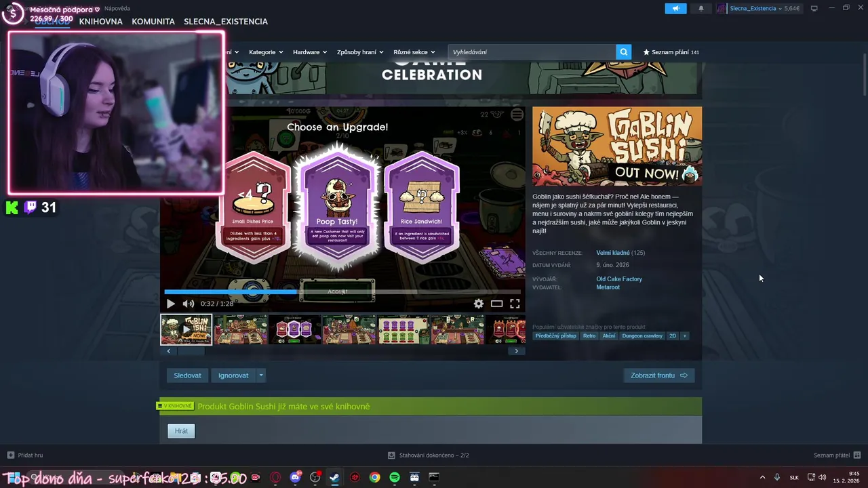
Task: Click the Ignorovat button
Action: pos(233,375)
